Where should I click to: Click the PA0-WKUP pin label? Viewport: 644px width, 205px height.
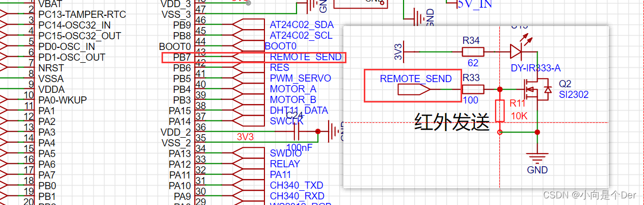tap(62, 99)
